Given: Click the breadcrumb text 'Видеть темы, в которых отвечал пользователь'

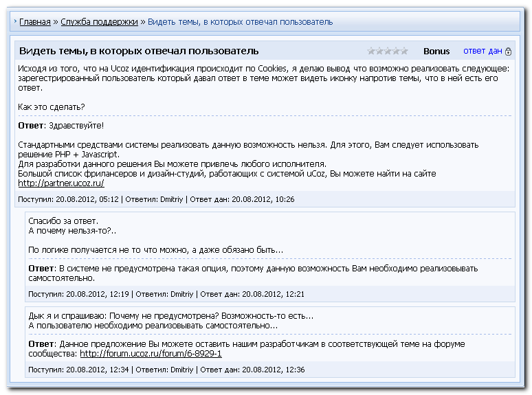Looking at the screenshot, I should pos(240,22).
